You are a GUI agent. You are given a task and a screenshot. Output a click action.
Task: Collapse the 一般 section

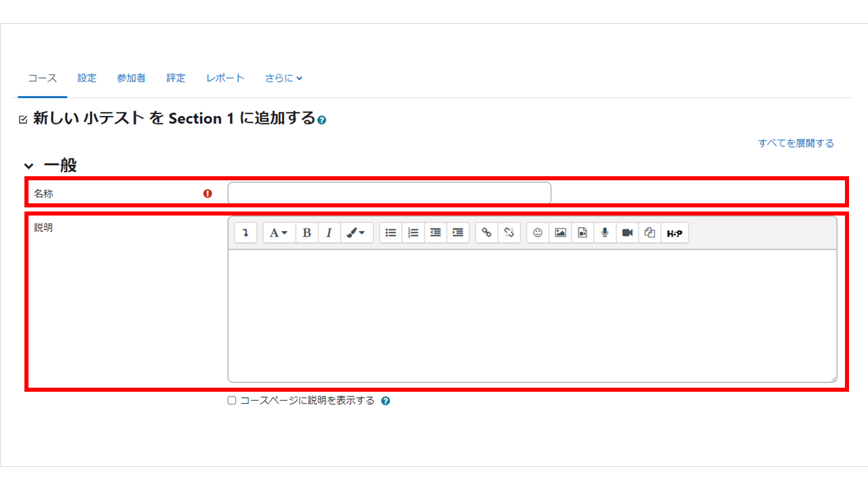tap(28, 165)
